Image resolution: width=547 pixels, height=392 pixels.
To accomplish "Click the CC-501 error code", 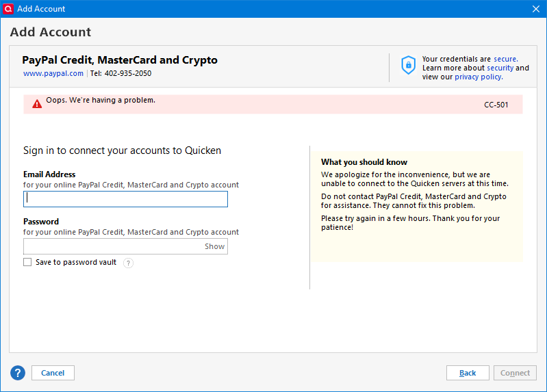I will click(x=496, y=105).
